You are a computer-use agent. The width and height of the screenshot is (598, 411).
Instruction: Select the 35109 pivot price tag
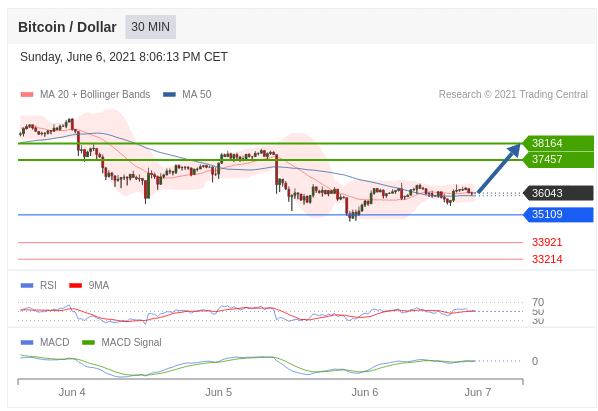click(x=558, y=214)
